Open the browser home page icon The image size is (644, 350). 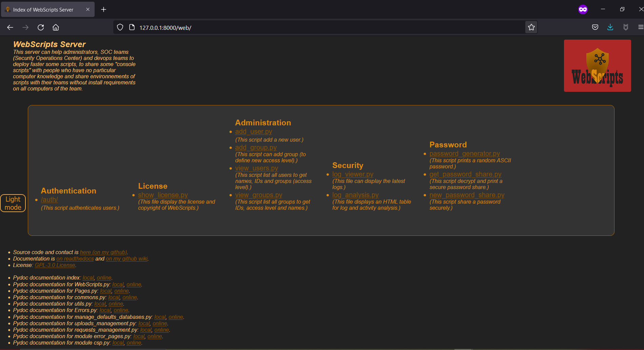point(56,27)
